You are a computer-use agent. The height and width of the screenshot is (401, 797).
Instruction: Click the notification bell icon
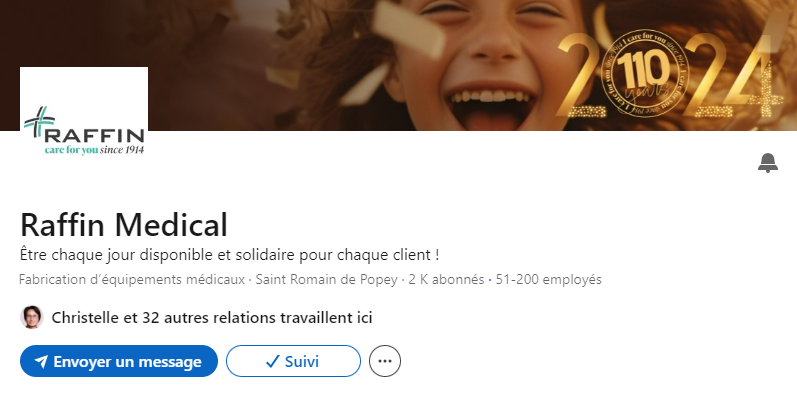(x=768, y=163)
